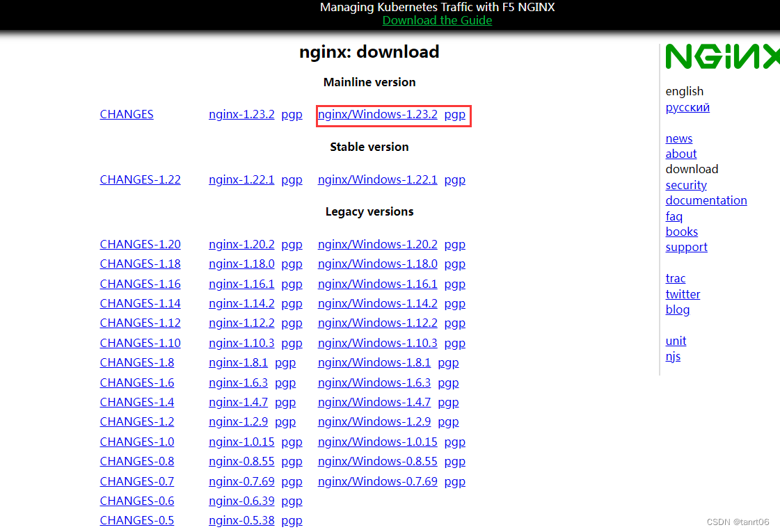The image size is (780, 532).
Task: Open CHANGES-1.10 link
Action: 140,343
